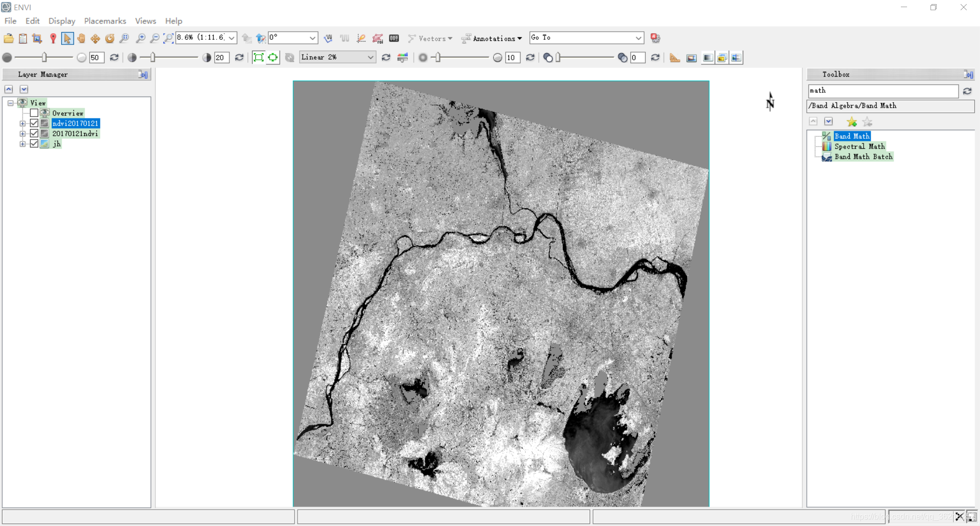Image resolution: width=980 pixels, height=526 pixels.
Task: Select the ROI drawing tool
Action: (x=378, y=38)
